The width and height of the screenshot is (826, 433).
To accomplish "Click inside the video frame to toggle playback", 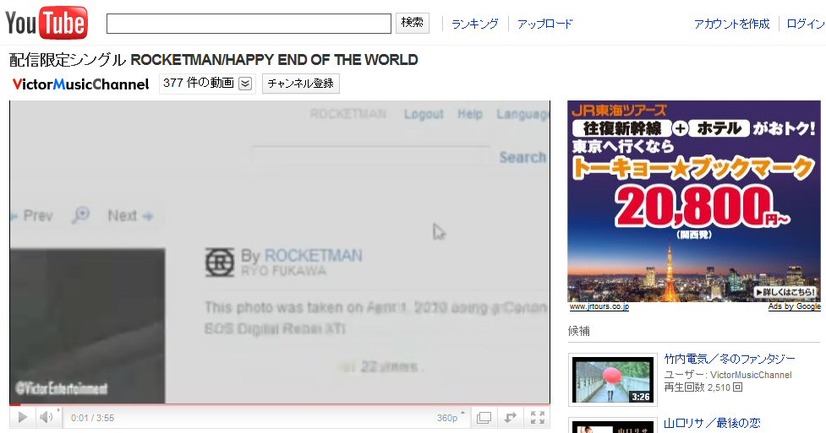I will 280,252.
